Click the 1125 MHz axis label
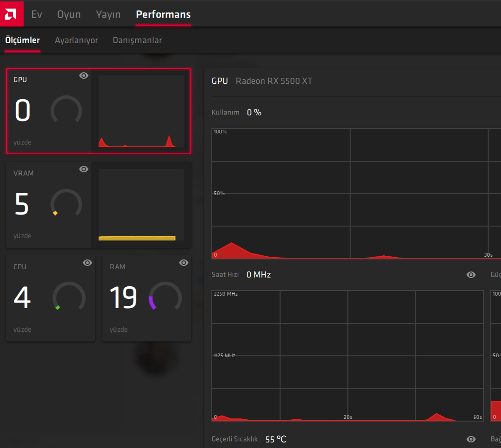The height and width of the screenshot is (448, 501). coord(224,355)
